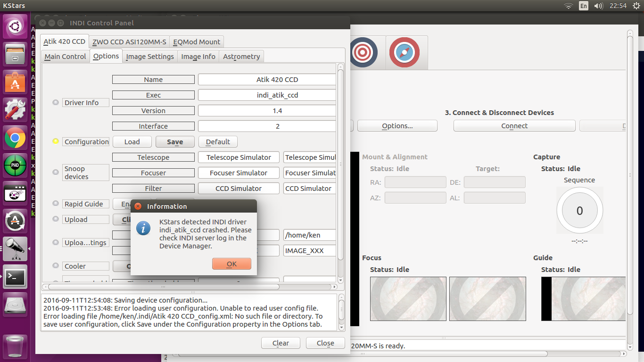Select the compass mount module icon in Ekos
The width and height of the screenshot is (644, 362).
[405, 52]
